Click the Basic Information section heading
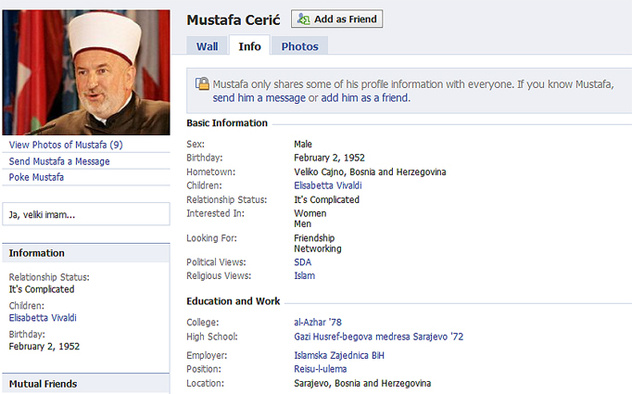 (227, 123)
